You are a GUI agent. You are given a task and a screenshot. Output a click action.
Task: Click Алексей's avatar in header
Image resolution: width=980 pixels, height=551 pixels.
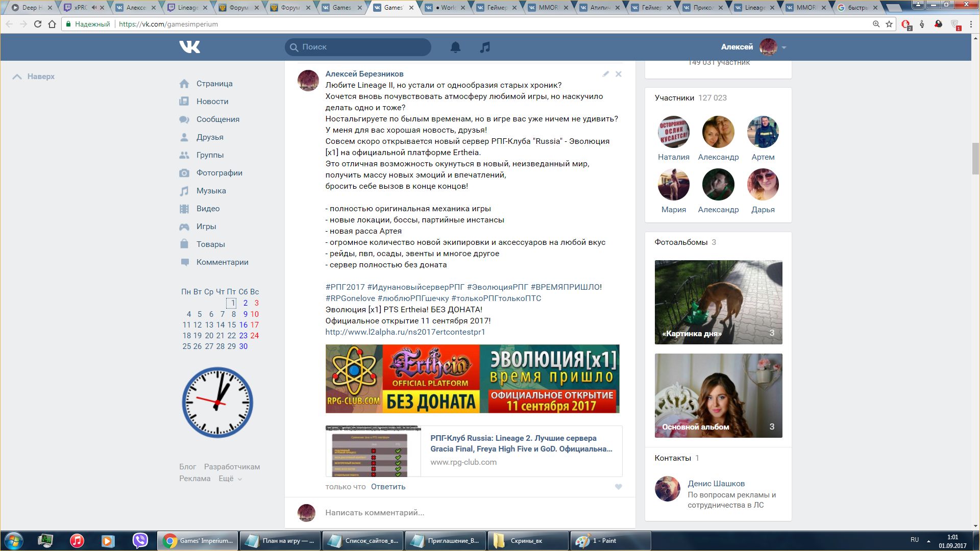[x=768, y=47]
